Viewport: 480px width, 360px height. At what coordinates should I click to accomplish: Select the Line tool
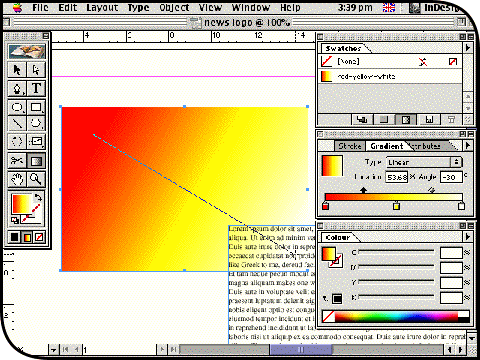tap(17, 123)
